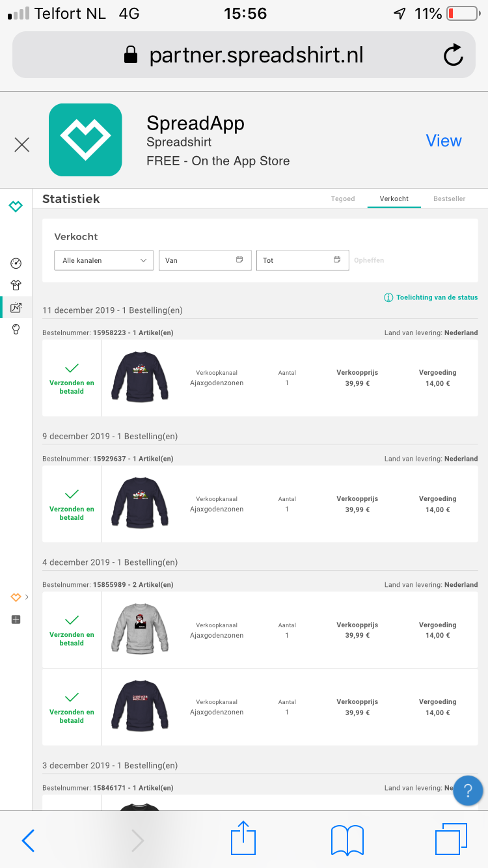Open the products t-shirt icon
Screen dimensions: 488x868
[x=16, y=285]
